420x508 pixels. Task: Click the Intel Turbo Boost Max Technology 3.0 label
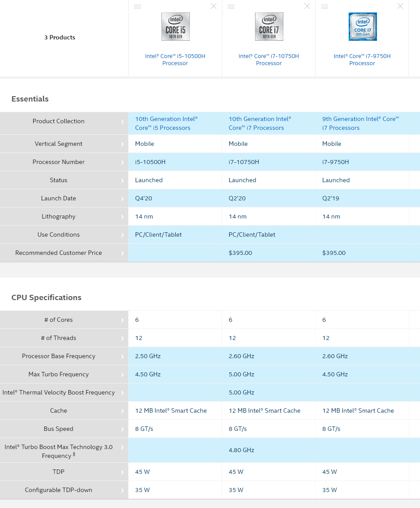[x=59, y=451]
